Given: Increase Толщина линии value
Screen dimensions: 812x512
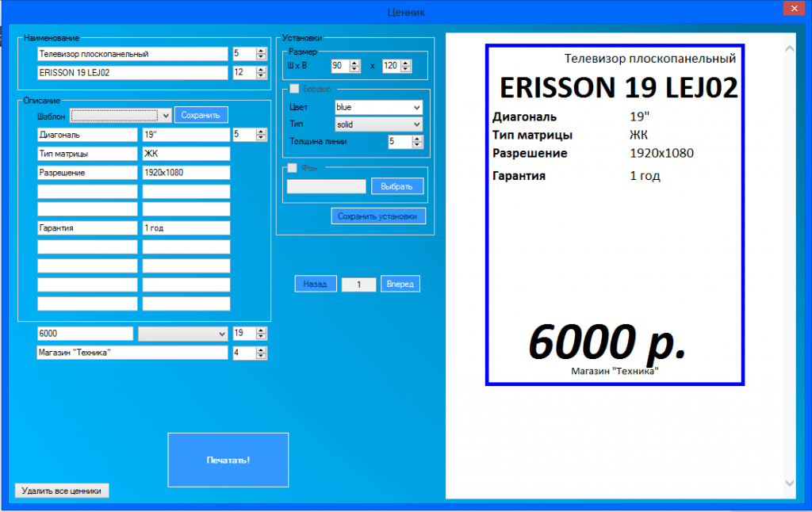Looking at the screenshot, I should tap(417, 139).
